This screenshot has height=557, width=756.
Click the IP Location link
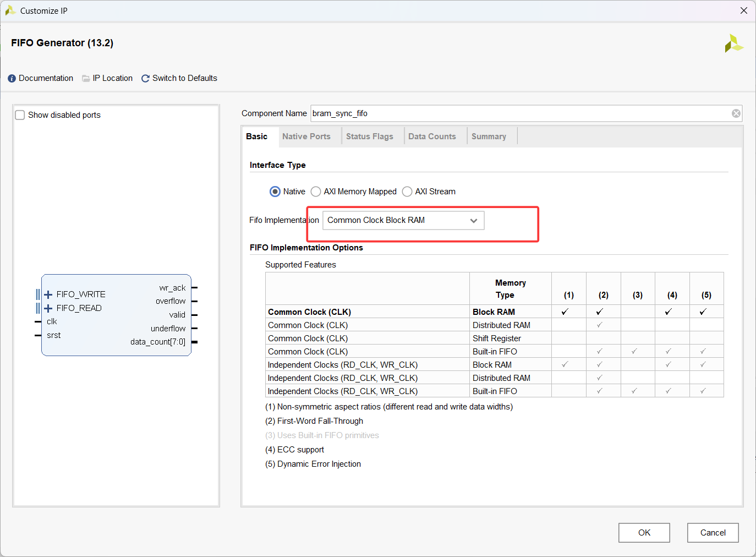(x=113, y=78)
